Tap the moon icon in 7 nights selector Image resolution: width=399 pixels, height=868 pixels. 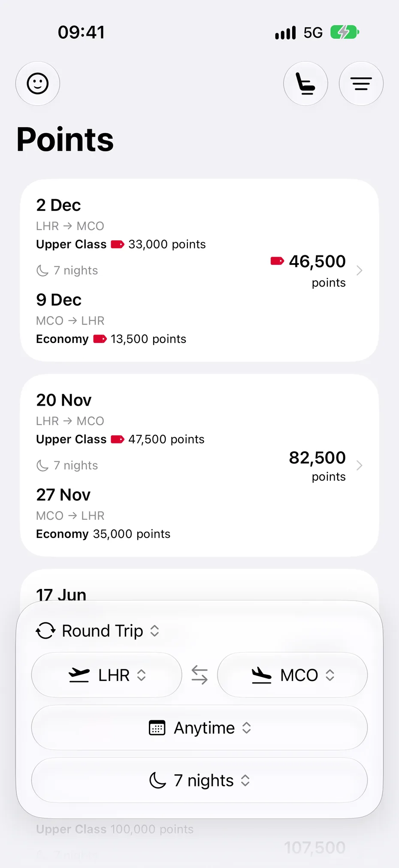coord(157,780)
